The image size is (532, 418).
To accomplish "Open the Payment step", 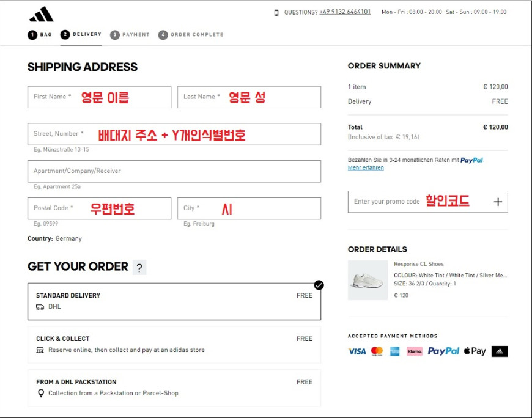I will 130,35.
